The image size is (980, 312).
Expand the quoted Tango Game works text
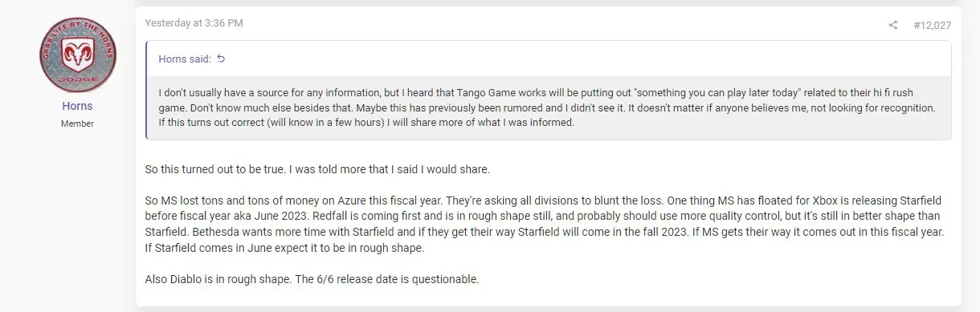[548, 108]
